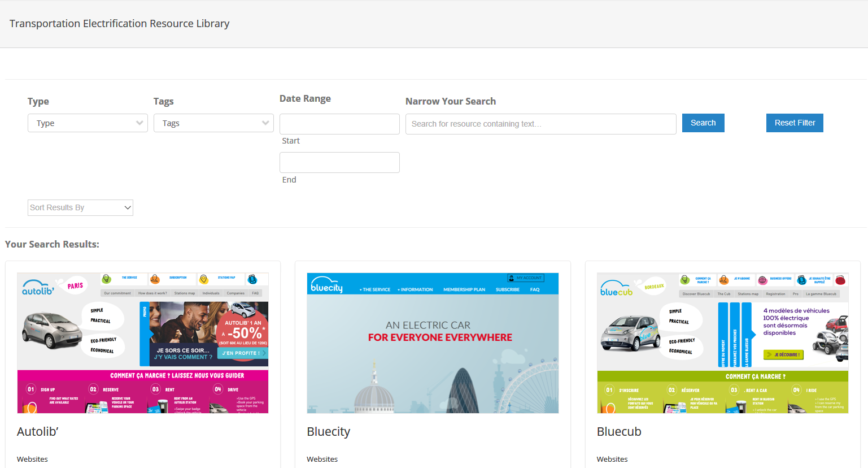Open the Bluecub website thumbnail
The width and height of the screenshot is (868, 468).
(723, 343)
